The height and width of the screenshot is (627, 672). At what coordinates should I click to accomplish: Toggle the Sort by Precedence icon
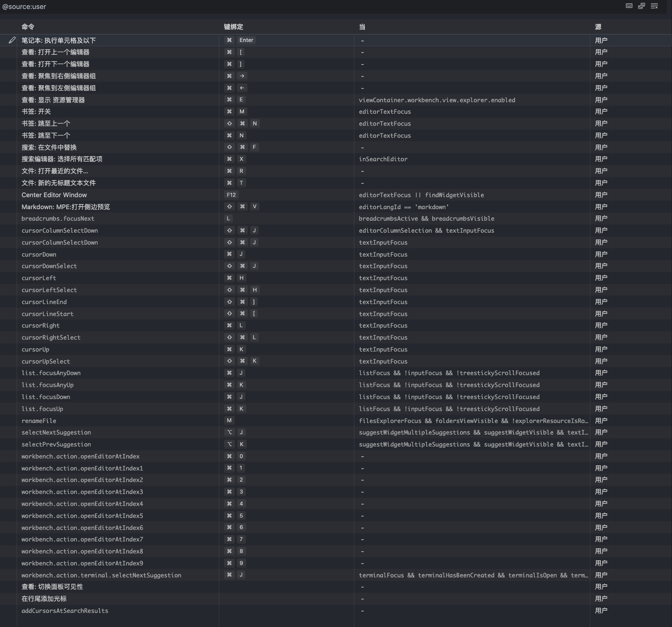pyautogui.click(x=642, y=6)
